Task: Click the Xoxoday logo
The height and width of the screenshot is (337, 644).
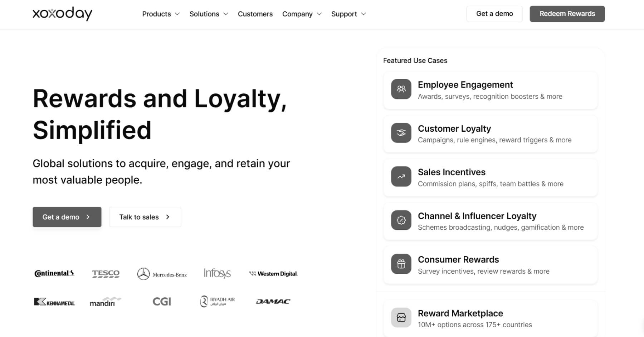Action: [x=62, y=14]
